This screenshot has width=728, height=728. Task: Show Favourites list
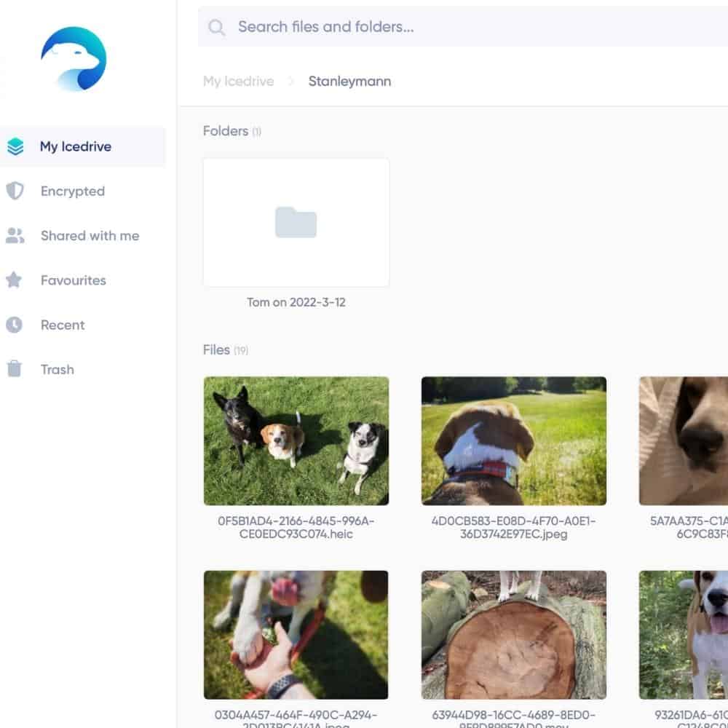(74, 280)
